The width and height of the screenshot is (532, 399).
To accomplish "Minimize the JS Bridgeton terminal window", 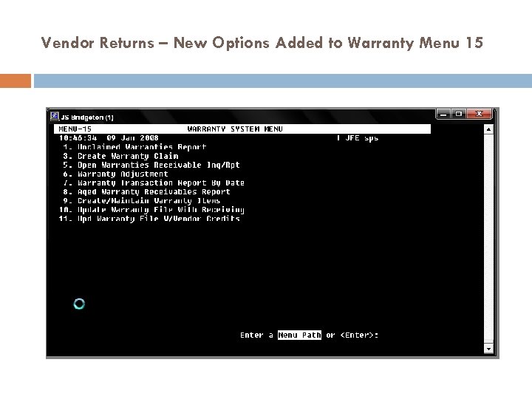I will tap(443, 114).
